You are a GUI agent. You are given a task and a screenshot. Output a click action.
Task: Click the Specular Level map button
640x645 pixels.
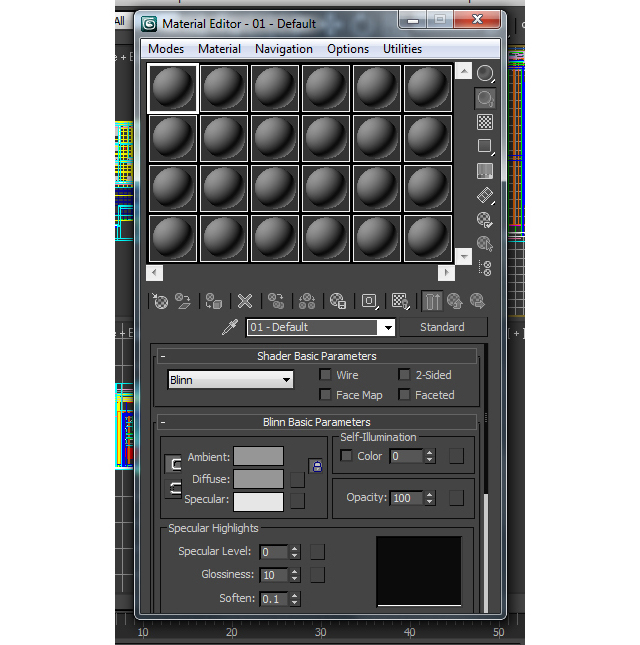(x=317, y=552)
